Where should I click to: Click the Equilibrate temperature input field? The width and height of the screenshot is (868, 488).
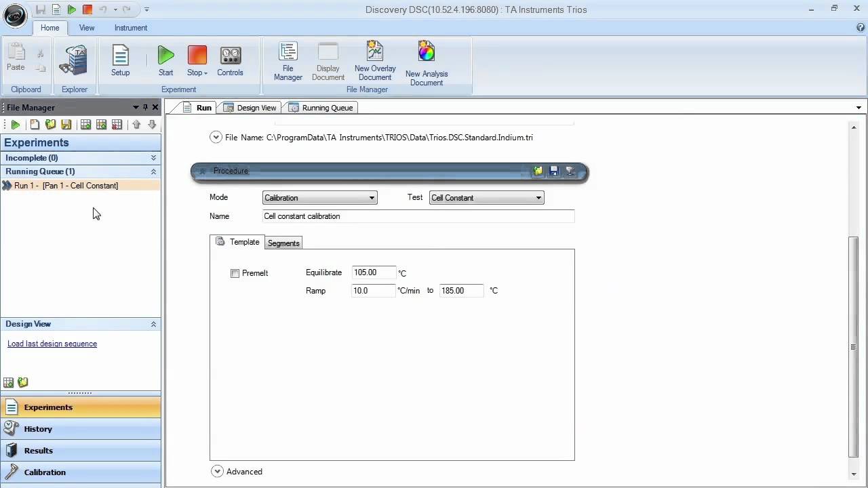373,272
